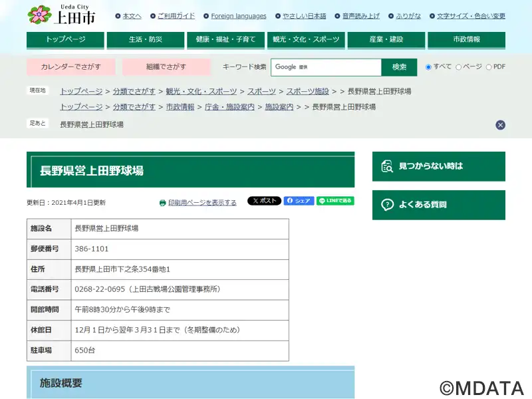Expand the 市政情報 navigation menu
This screenshot has height=399, width=532.
[466, 40]
